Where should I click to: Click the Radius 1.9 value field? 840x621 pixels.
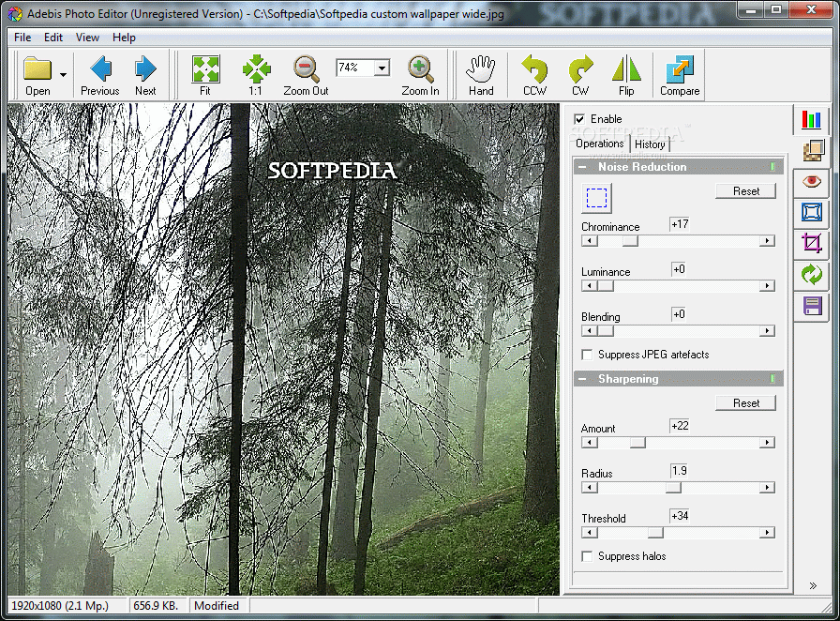pyautogui.click(x=680, y=471)
